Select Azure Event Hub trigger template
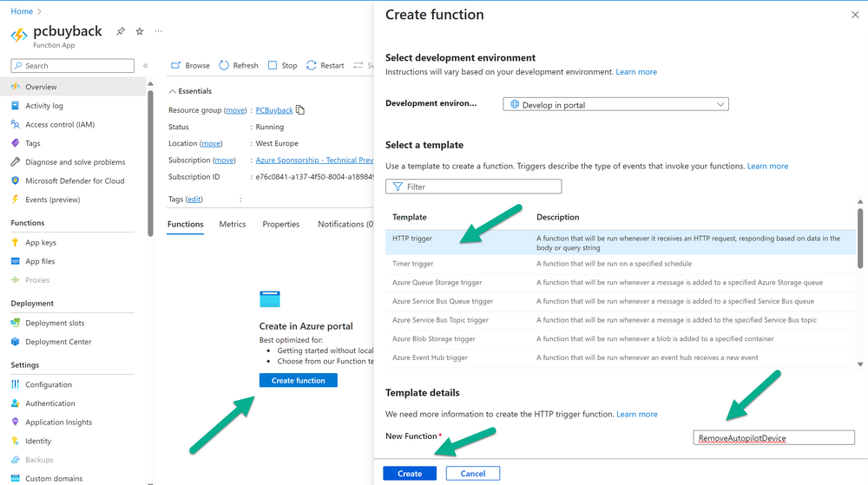 coord(621,357)
